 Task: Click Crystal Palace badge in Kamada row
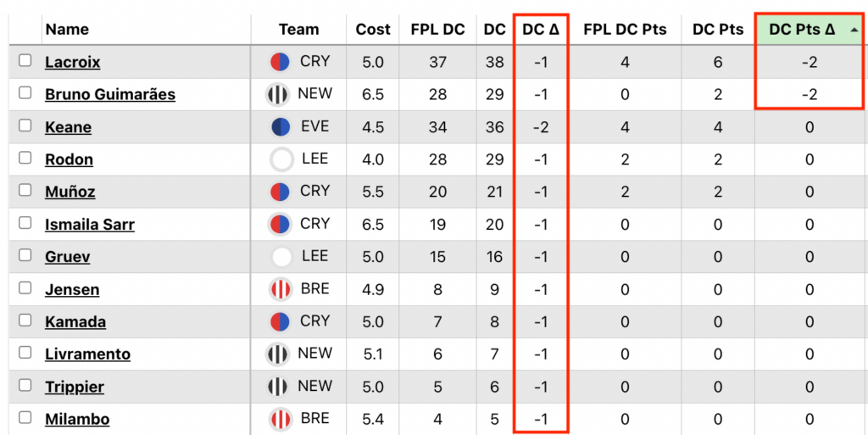click(x=280, y=321)
